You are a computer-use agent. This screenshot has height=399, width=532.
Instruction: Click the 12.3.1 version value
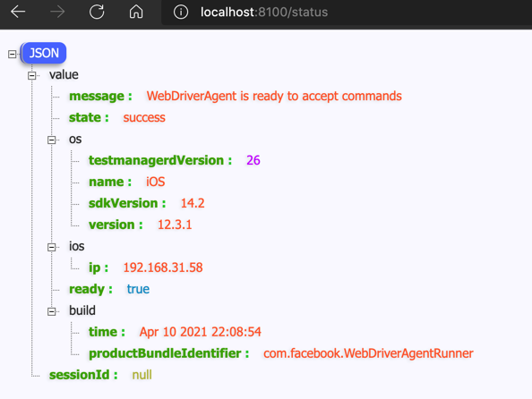pyautogui.click(x=175, y=225)
